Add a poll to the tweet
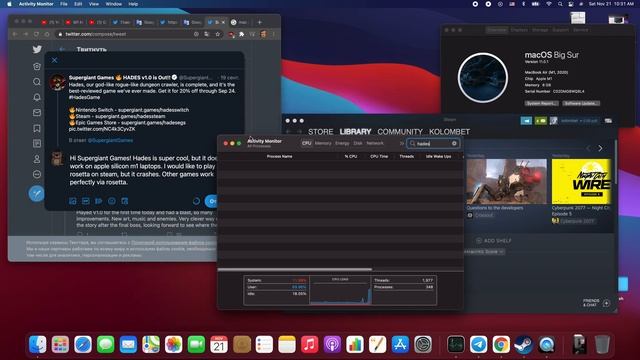The image size is (640, 360). (98, 201)
